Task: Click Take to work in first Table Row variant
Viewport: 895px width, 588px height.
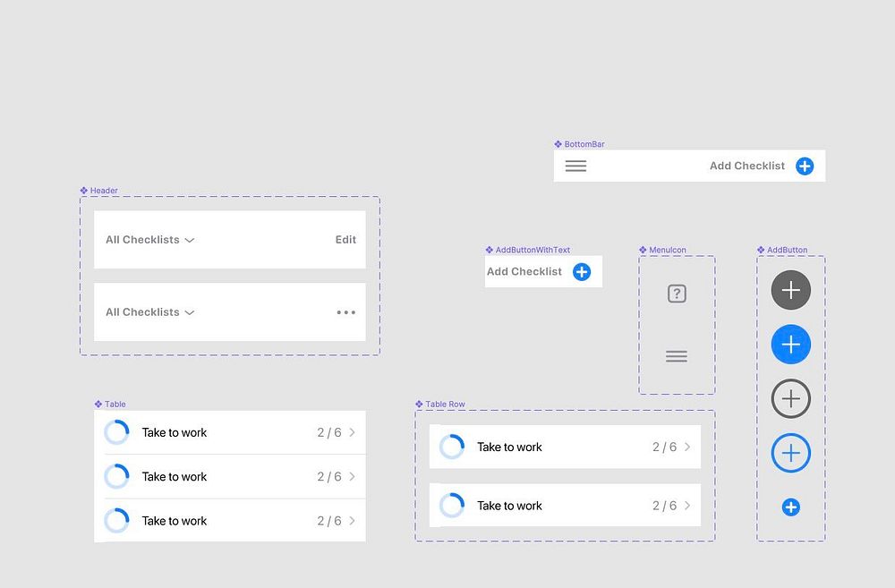Action: [509, 447]
